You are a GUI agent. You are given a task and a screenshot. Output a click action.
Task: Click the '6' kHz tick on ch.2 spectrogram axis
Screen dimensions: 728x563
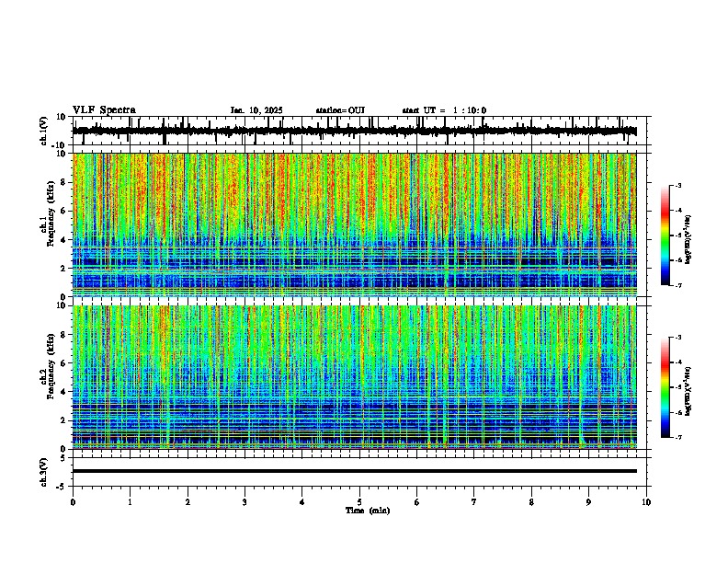click(63, 362)
